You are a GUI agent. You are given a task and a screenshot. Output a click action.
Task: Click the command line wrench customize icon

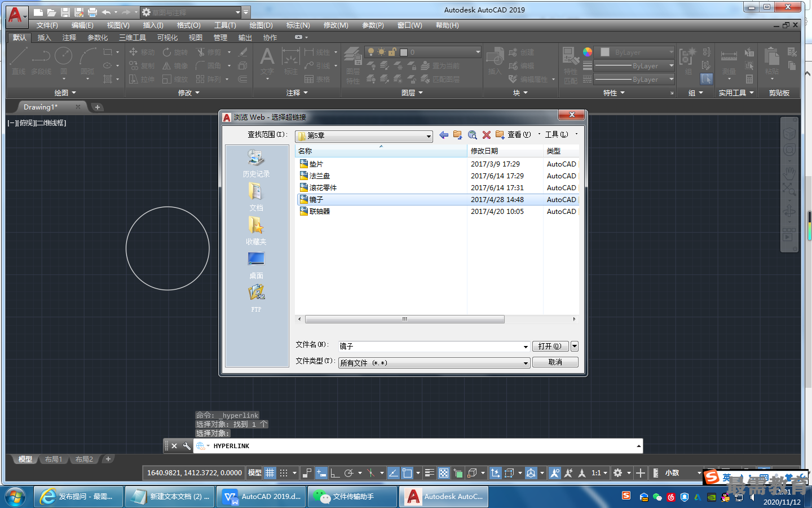(187, 446)
